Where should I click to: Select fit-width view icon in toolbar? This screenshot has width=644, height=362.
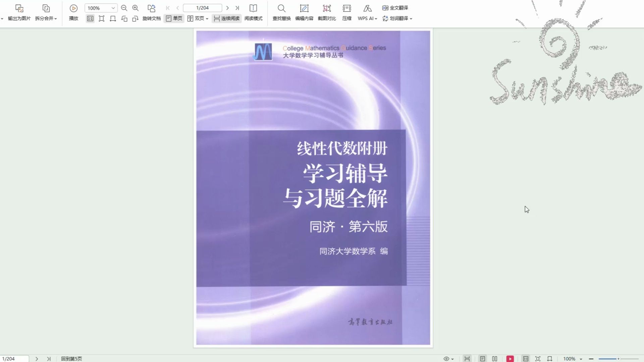pos(113,18)
